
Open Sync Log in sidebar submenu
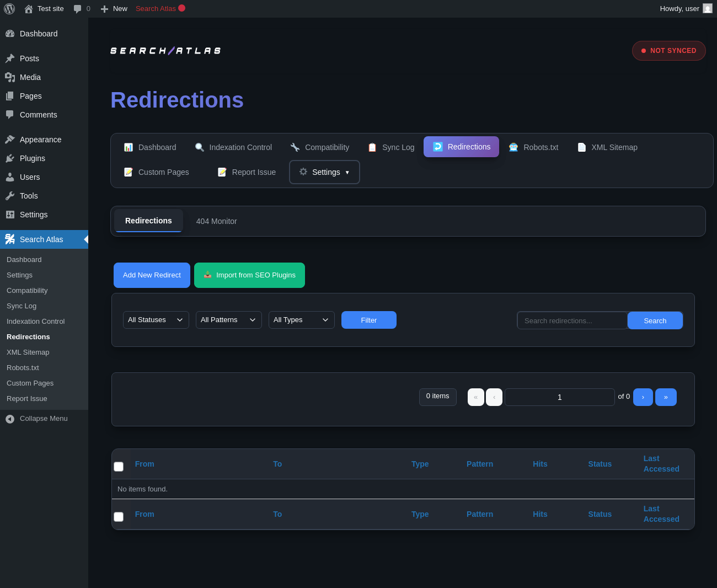pyautogui.click(x=22, y=306)
